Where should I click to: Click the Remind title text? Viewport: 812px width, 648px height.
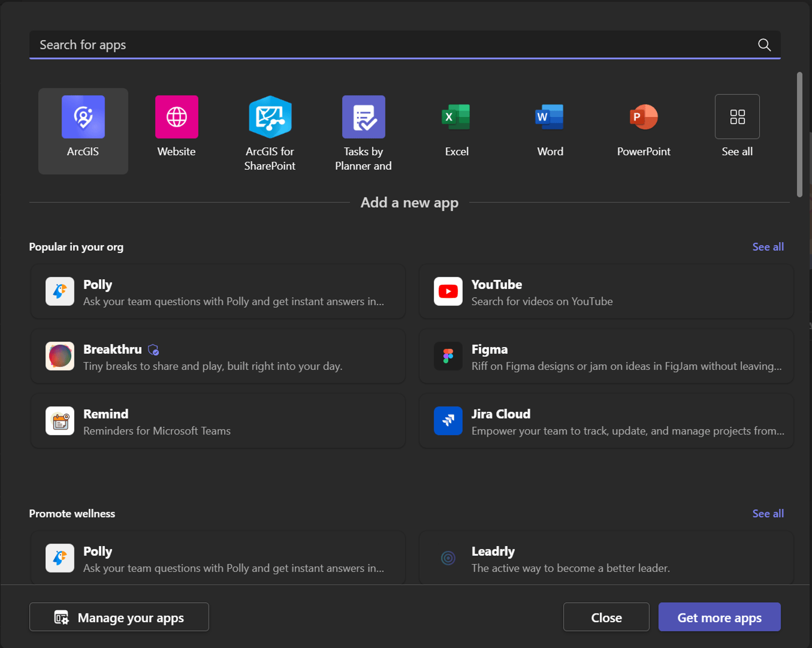106,414
